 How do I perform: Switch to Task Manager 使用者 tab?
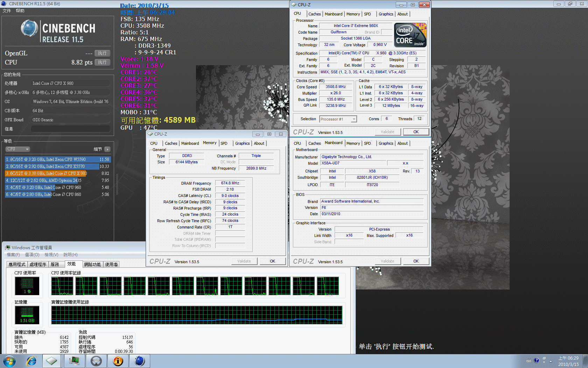112,265
